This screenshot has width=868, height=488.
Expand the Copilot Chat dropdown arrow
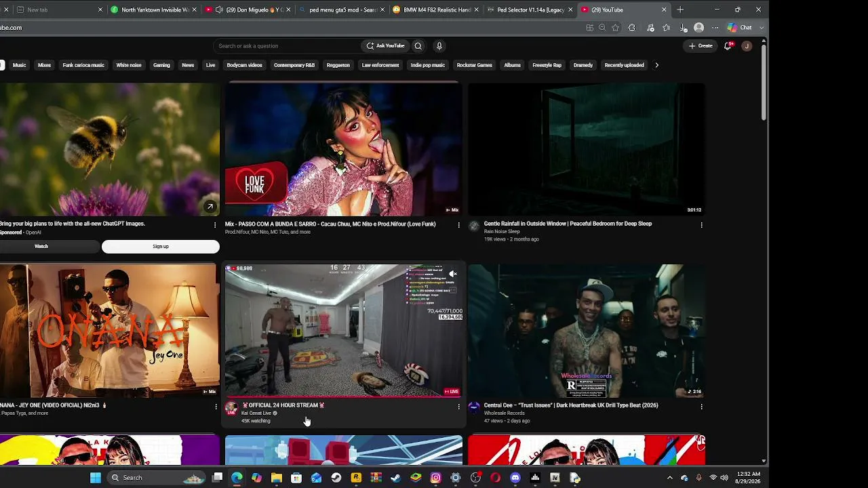click(x=762, y=28)
